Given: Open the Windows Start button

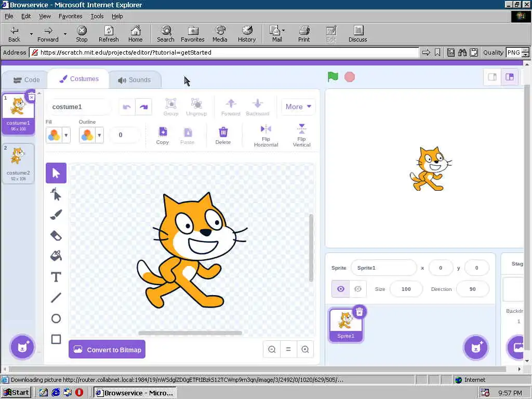Looking at the screenshot, I should coord(16,393).
